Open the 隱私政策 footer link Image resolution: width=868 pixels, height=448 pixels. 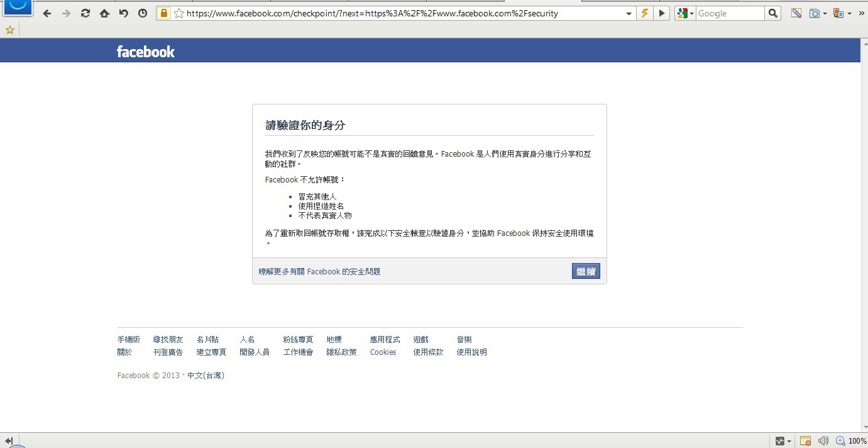[341, 352]
